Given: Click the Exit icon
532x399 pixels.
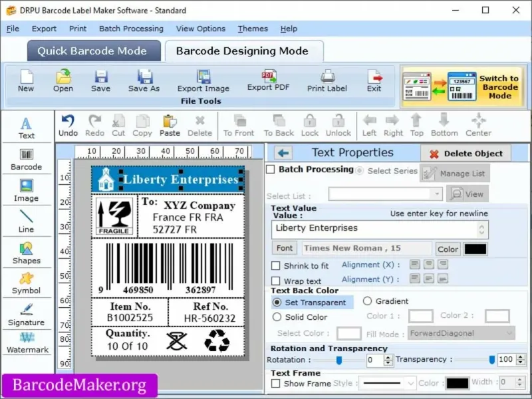Looking at the screenshot, I should click(374, 80).
